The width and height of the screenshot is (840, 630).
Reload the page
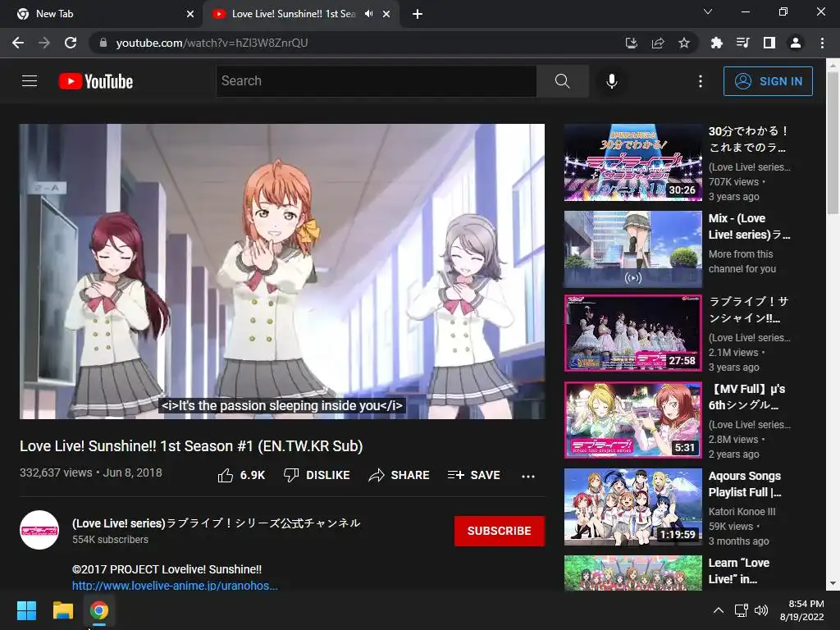click(x=71, y=43)
